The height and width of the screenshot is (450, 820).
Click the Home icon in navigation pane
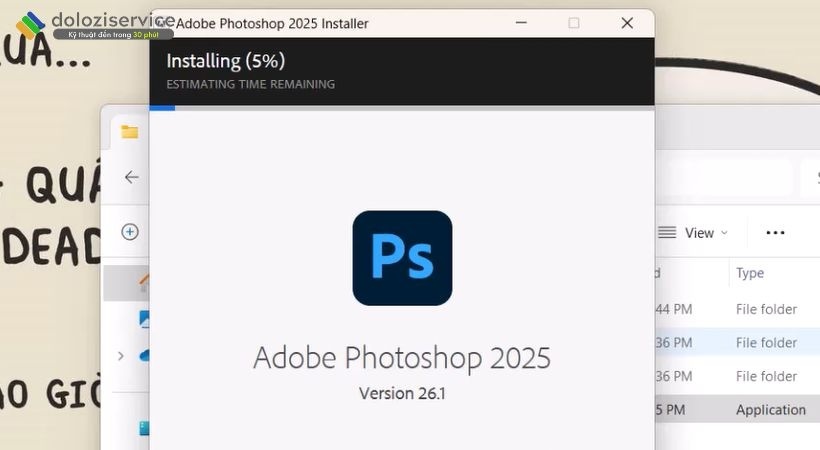[144, 283]
